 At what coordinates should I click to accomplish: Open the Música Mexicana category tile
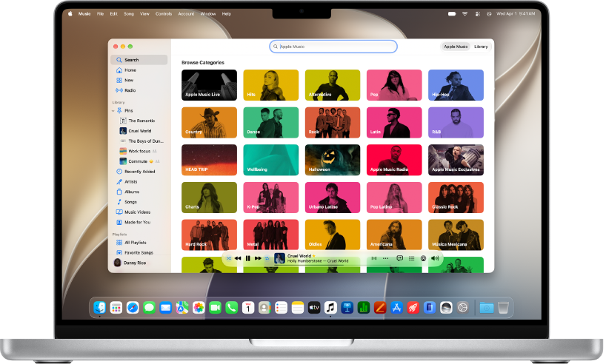[x=456, y=235]
